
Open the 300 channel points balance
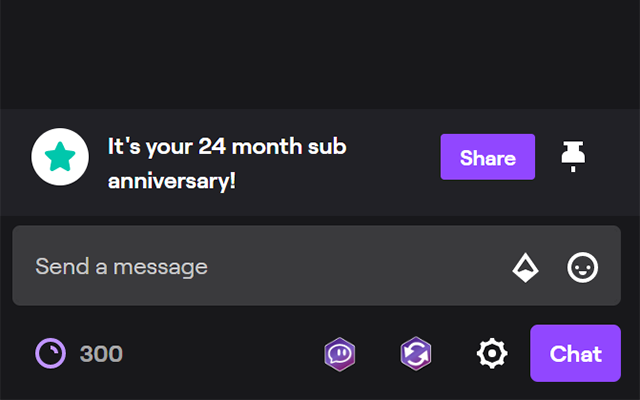pyautogui.click(x=79, y=353)
